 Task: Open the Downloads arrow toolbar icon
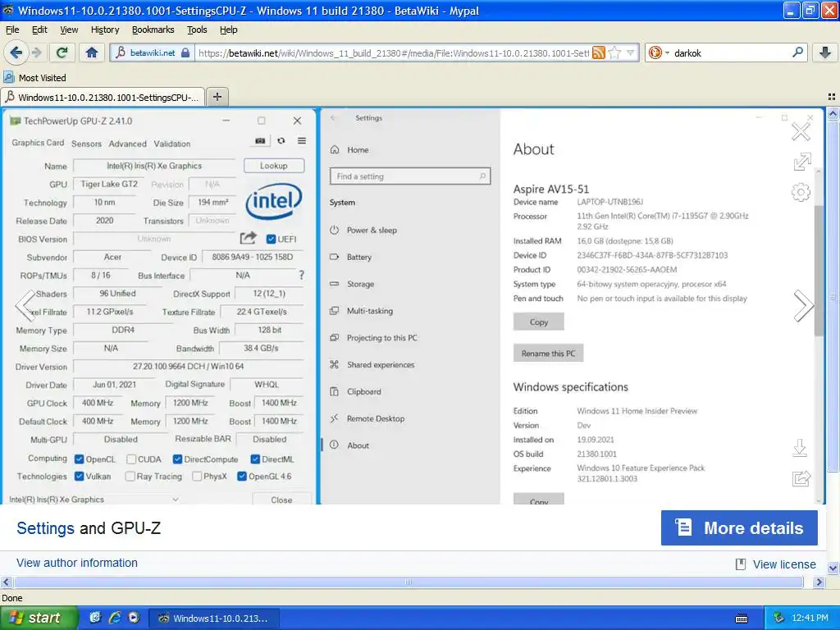click(825, 52)
